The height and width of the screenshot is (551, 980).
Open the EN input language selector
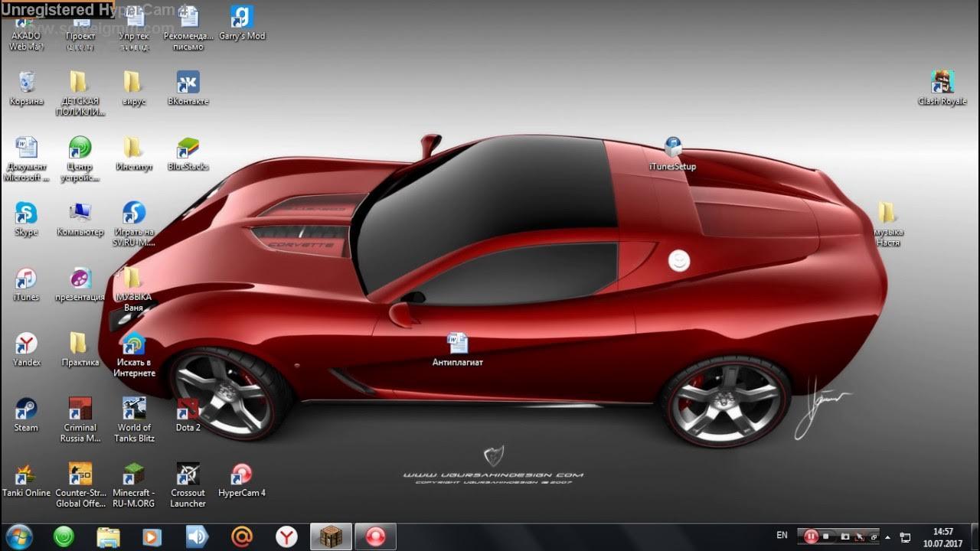782,535
